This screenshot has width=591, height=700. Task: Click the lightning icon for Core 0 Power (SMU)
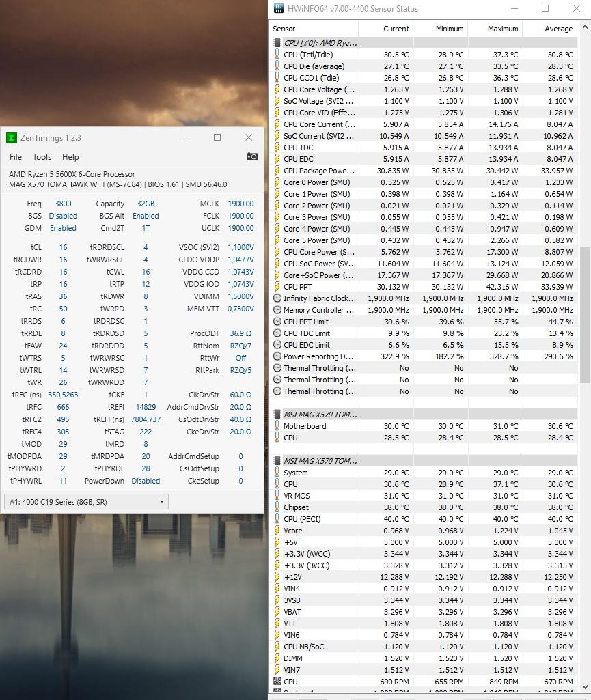pos(277,182)
